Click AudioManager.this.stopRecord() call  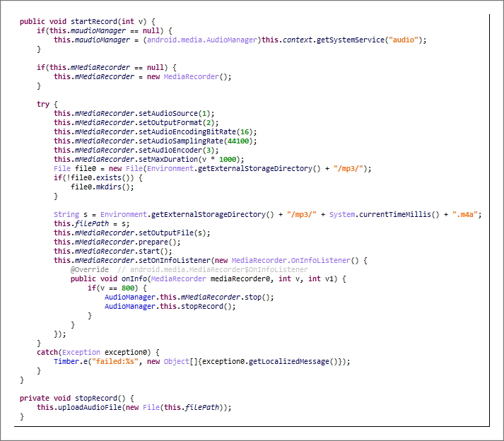click(x=170, y=306)
